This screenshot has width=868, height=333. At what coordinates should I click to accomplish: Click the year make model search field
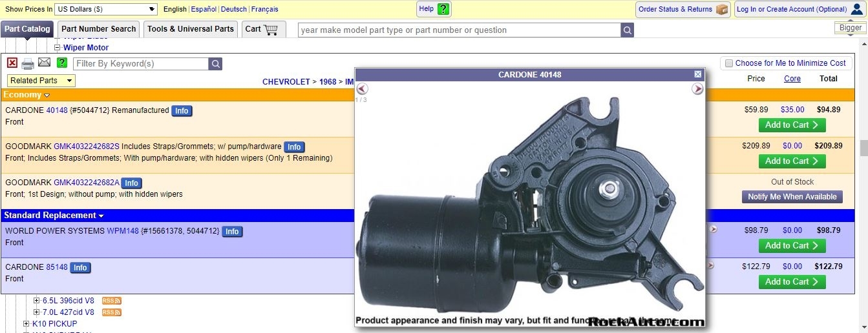pyautogui.click(x=460, y=30)
